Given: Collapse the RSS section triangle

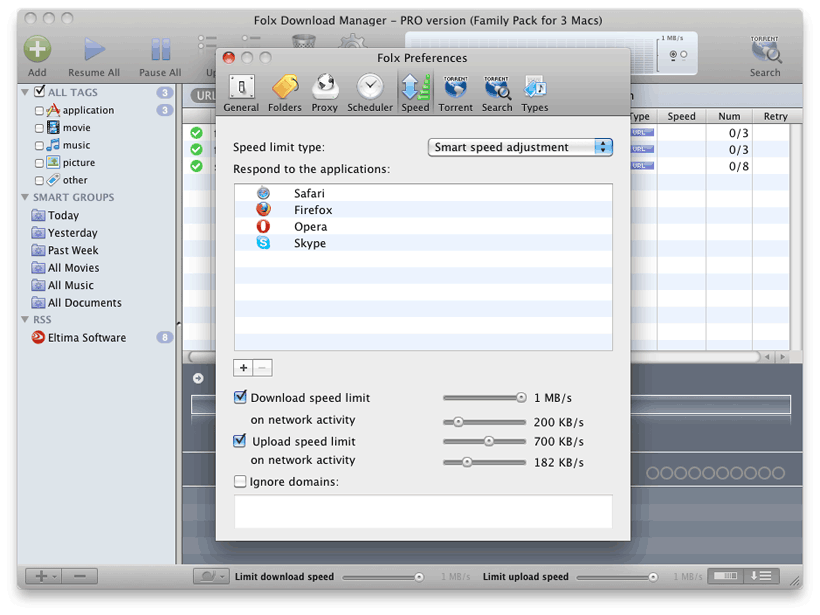Looking at the screenshot, I should click(25, 319).
